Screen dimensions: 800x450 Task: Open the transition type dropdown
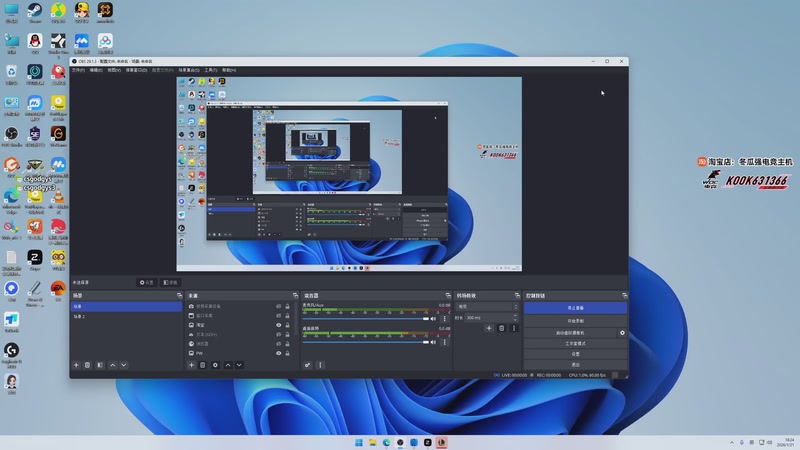coord(487,307)
